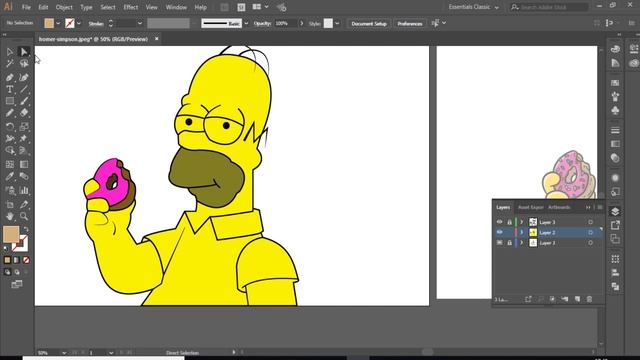The width and height of the screenshot is (640, 360).
Task: Toggle visibility of the bottom Layer 1
Action: 500,242
